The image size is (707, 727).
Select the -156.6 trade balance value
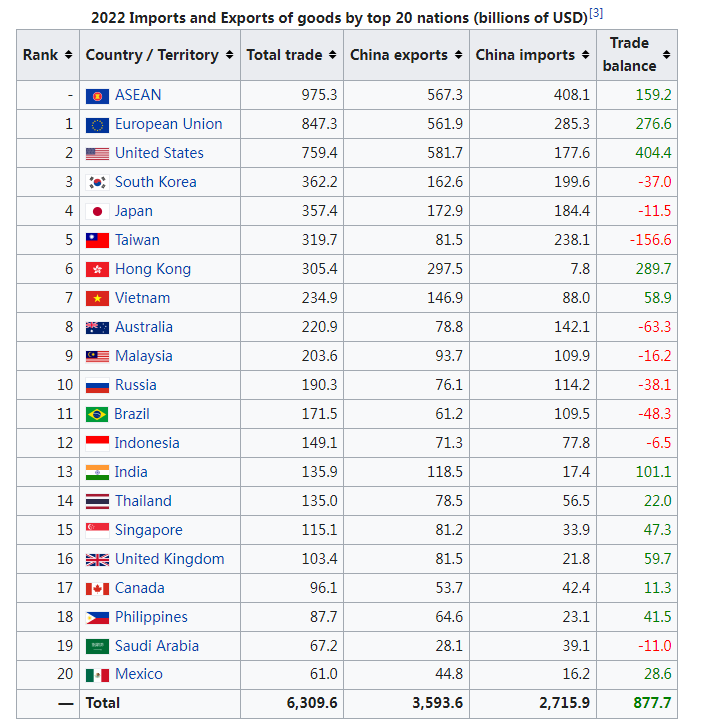pos(650,240)
